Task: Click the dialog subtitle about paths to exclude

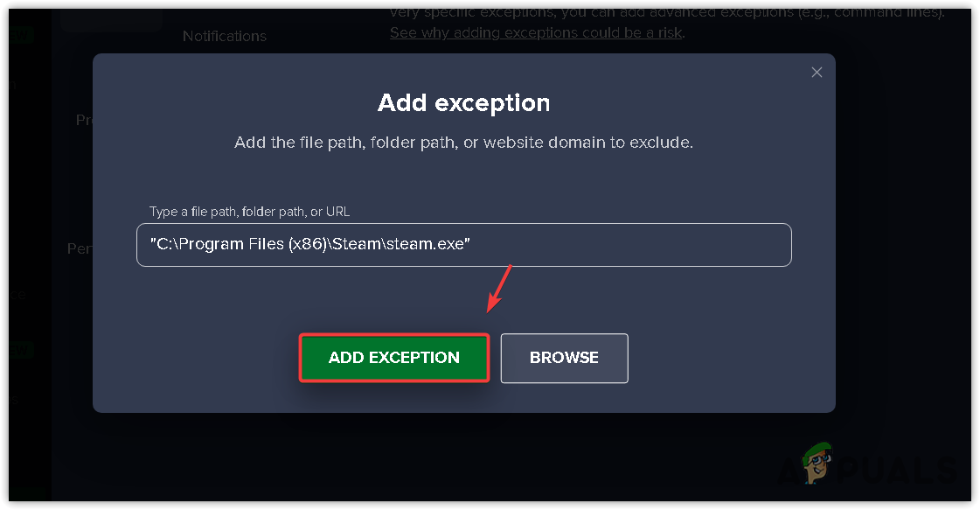Action: click(x=463, y=143)
